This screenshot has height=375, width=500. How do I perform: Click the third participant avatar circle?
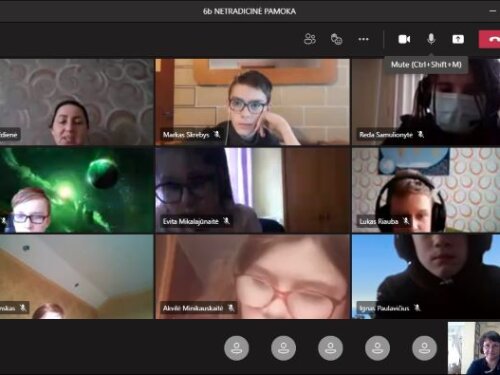pos(330,348)
